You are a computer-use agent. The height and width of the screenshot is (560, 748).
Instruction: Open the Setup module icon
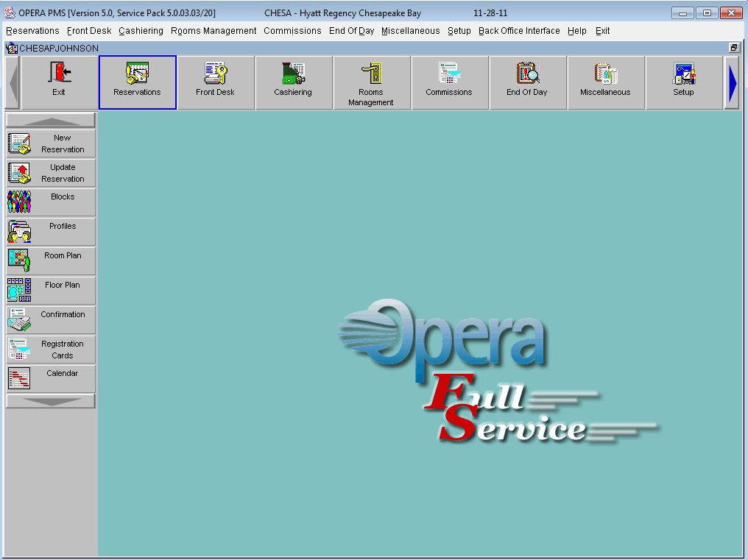[x=684, y=82]
